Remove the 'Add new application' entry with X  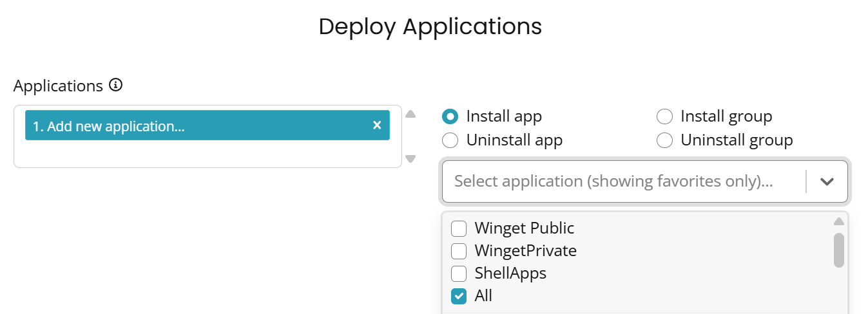377,125
